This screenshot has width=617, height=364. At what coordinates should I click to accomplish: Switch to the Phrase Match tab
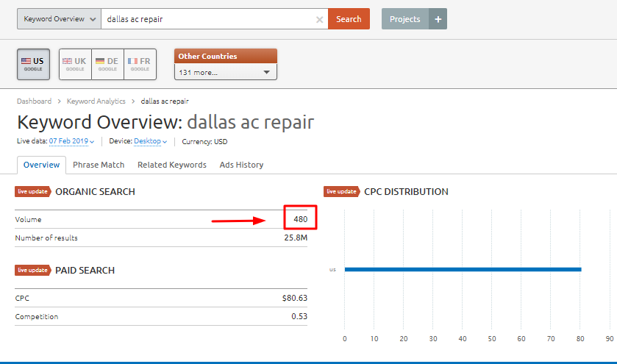[x=99, y=165]
